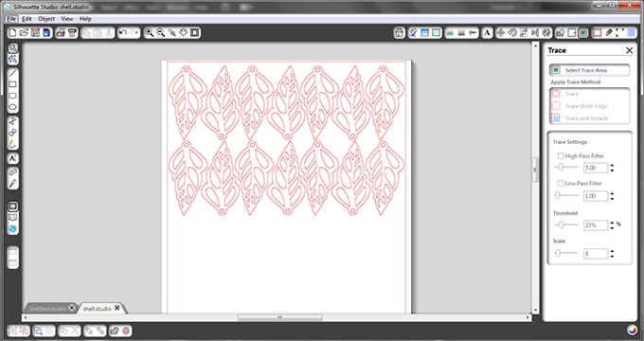
Task: Create a new document with the New icon
Action: click(x=12, y=32)
